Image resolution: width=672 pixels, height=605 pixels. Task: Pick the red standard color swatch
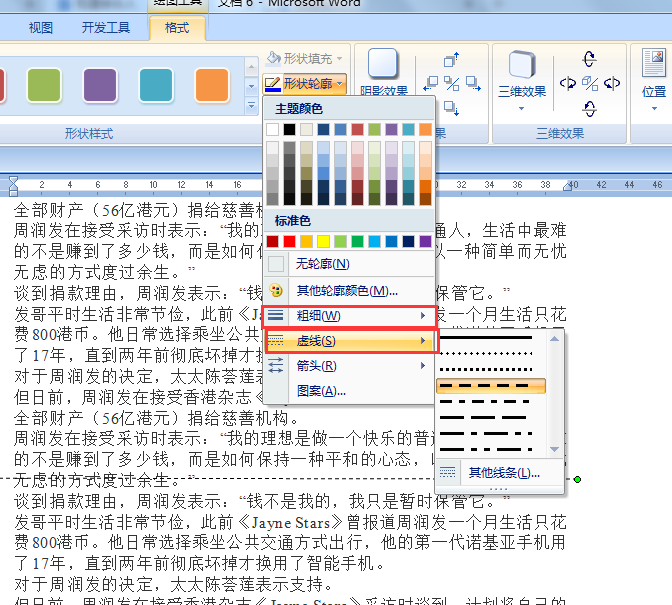coord(289,241)
